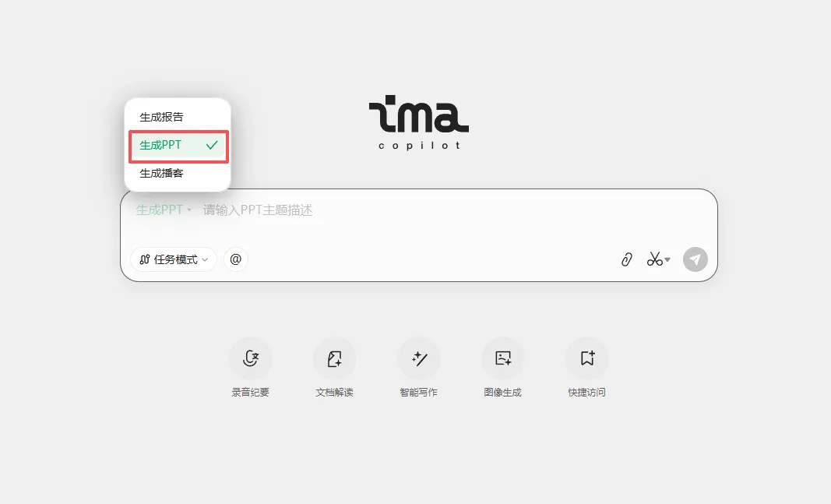Open 智能写作 smart writing icon
The image size is (831, 504).
point(419,359)
